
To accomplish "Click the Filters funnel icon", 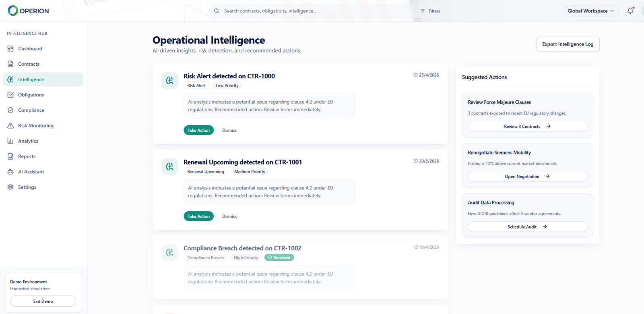I will [423, 11].
